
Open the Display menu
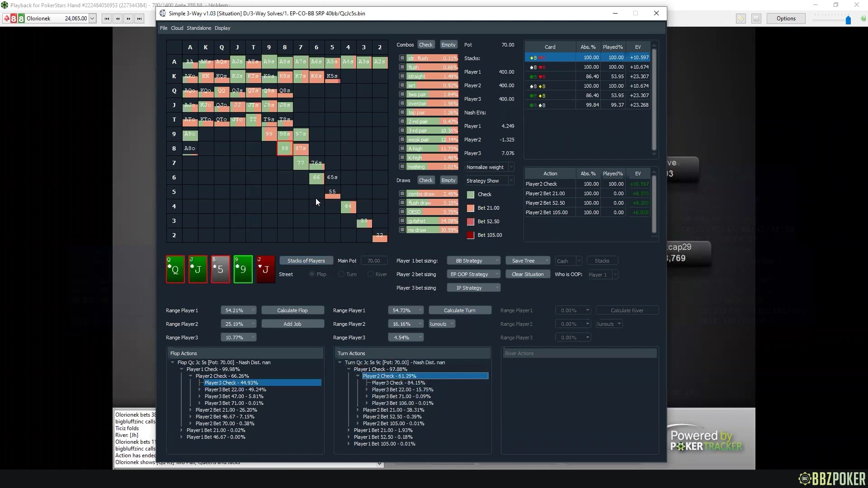point(222,28)
